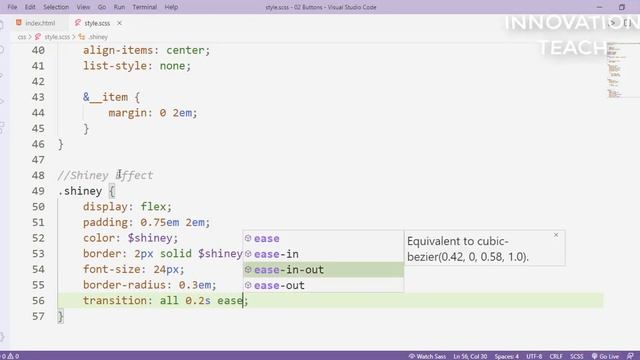The image size is (640, 360).
Task: Click the '.shiney' selector on line 49
Action: coord(80,191)
